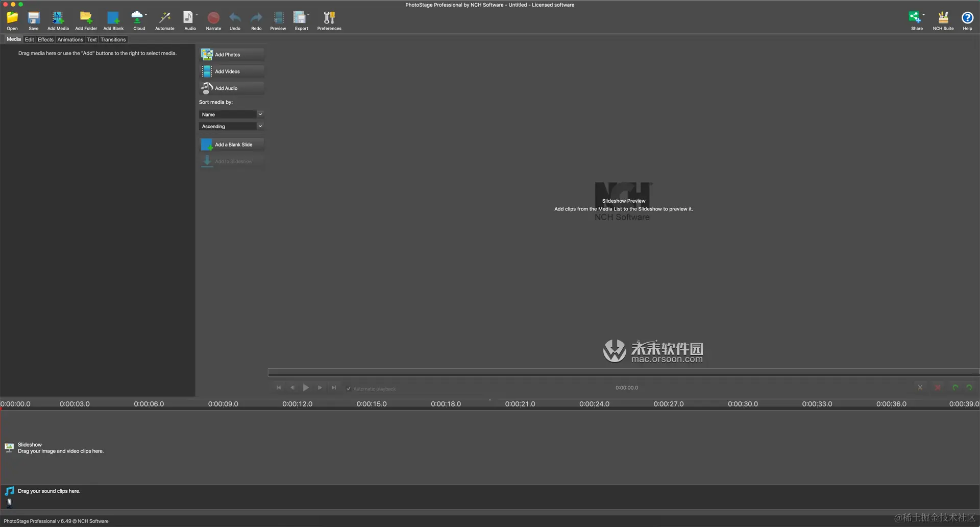980x527 pixels.
Task: Open Preferences from the toolbar
Action: [329, 18]
